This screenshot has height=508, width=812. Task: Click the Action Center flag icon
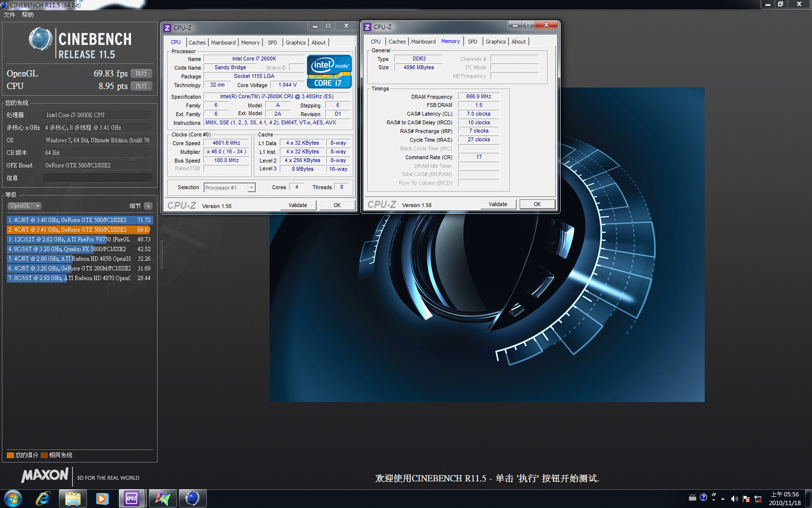[x=746, y=499]
